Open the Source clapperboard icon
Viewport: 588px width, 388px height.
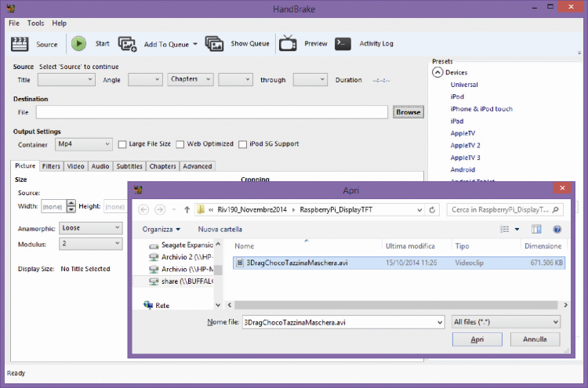pos(20,44)
